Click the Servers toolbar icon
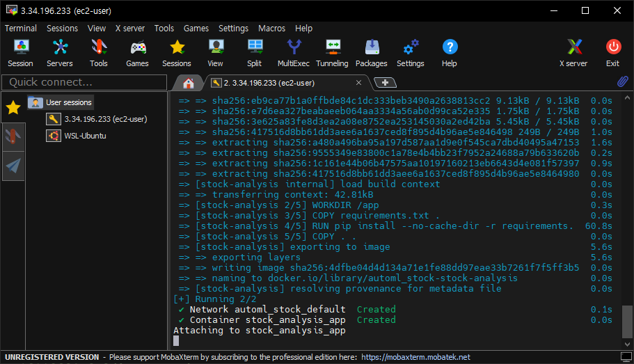 [x=60, y=53]
